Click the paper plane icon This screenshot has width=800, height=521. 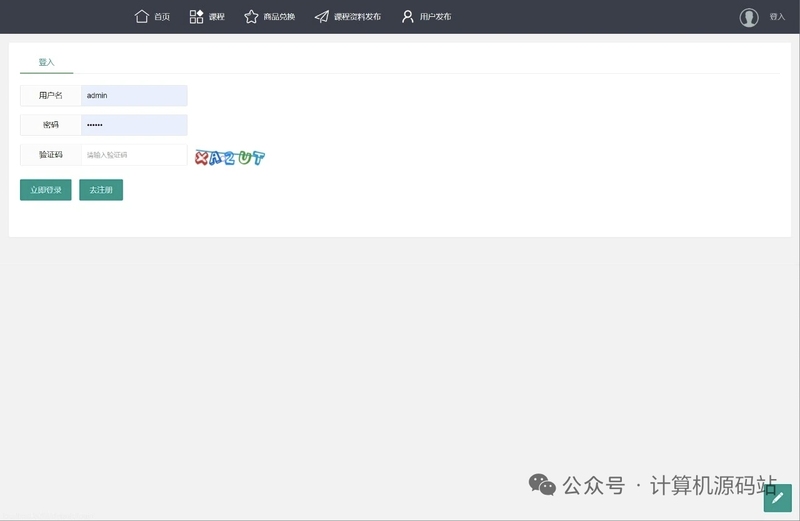click(x=321, y=16)
